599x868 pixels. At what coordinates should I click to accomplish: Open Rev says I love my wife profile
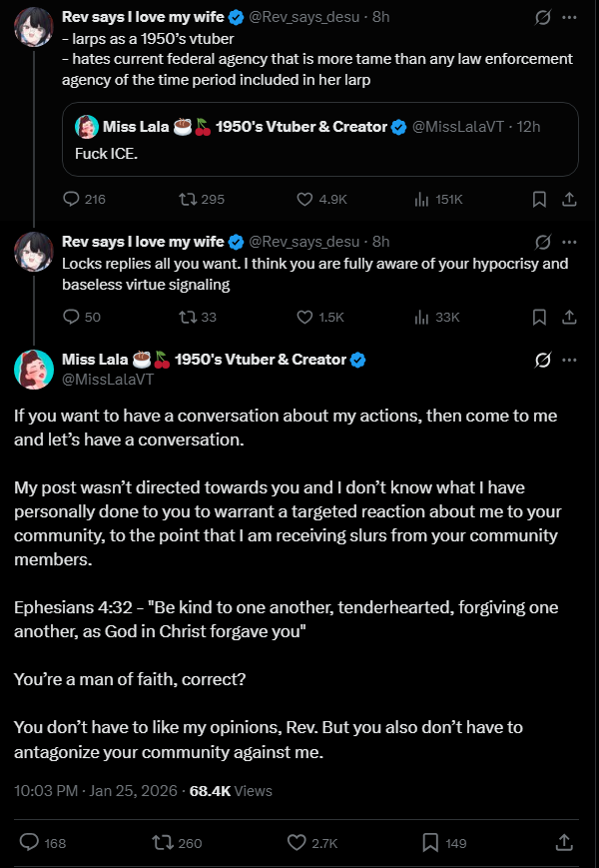click(143, 17)
